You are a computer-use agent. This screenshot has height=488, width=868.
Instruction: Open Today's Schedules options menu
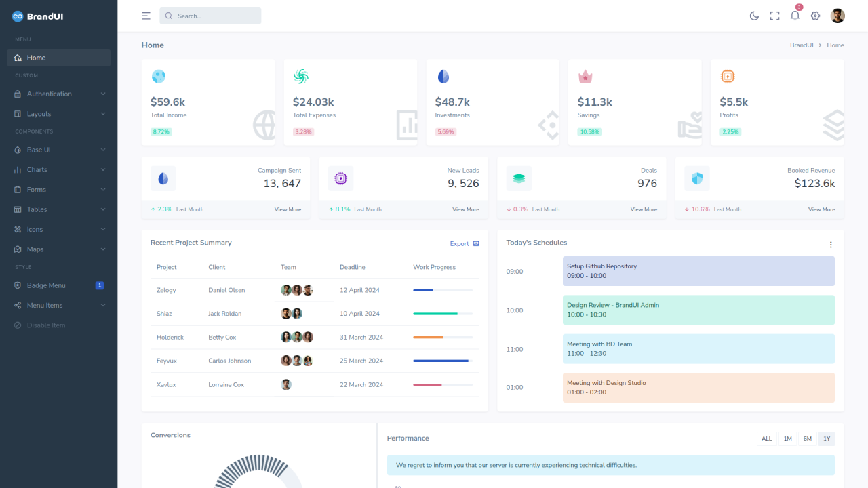coord(831,245)
